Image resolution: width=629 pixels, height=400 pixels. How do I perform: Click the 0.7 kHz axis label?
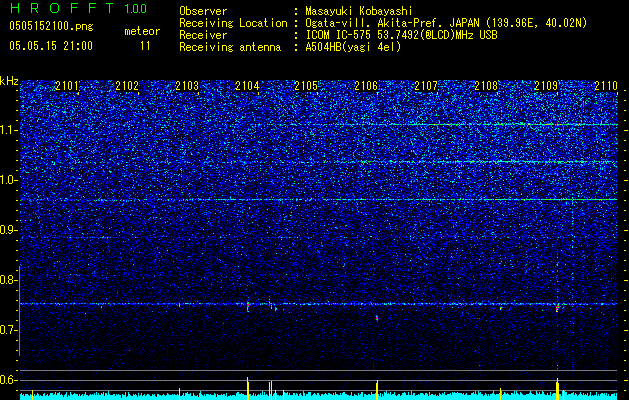(x=9, y=330)
